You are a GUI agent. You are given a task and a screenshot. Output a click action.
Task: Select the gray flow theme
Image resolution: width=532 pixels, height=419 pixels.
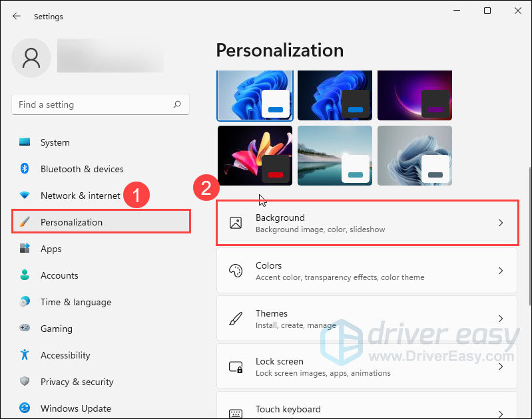pyautogui.click(x=415, y=156)
